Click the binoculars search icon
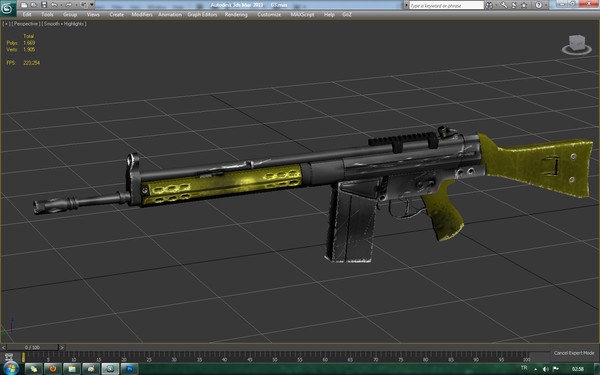600x375 pixels. click(489, 5)
